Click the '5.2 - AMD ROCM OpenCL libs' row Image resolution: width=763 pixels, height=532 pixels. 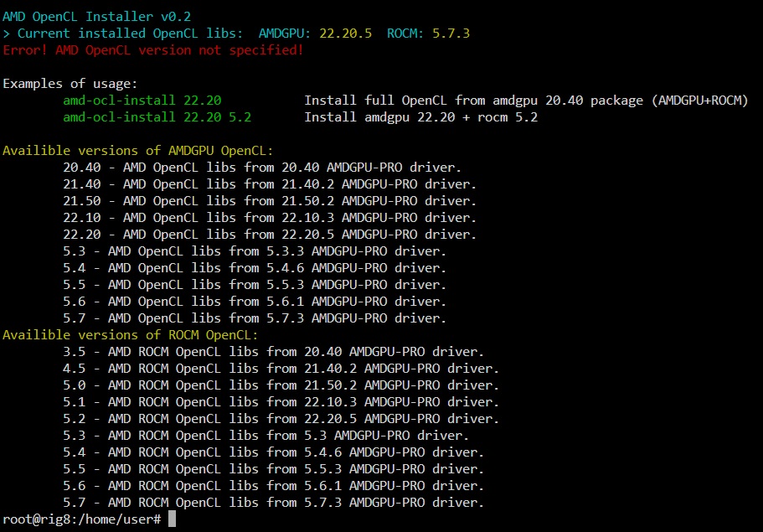pos(281,419)
